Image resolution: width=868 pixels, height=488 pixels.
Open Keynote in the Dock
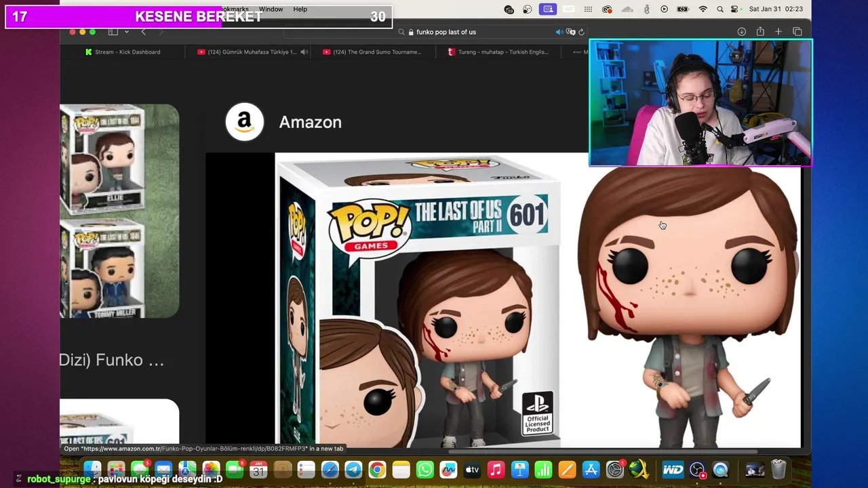pos(519,469)
